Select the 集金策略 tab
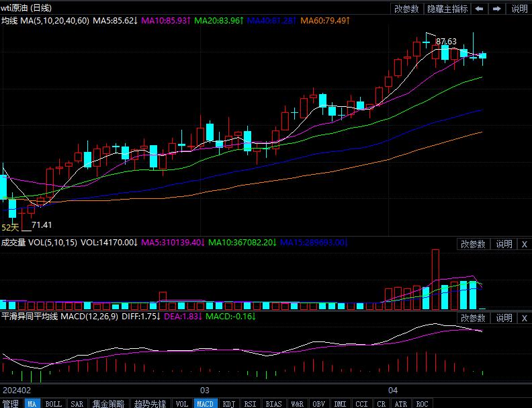Viewport: 532px width, 408px height. [109, 403]
